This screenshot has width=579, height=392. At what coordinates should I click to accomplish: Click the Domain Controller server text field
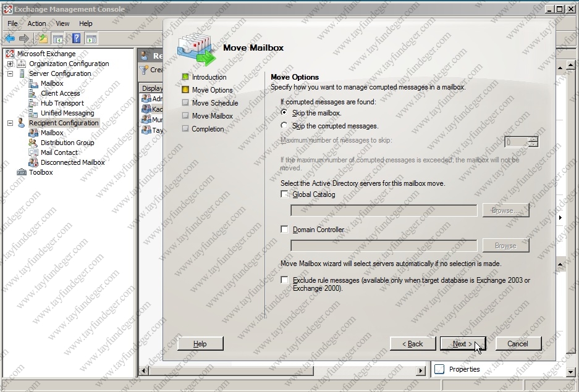[384, 246]
